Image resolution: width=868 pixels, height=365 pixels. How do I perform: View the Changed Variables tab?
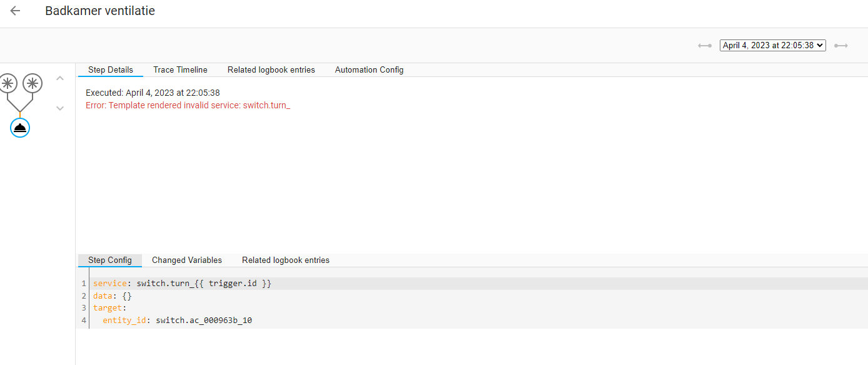[x=187, y=260]
